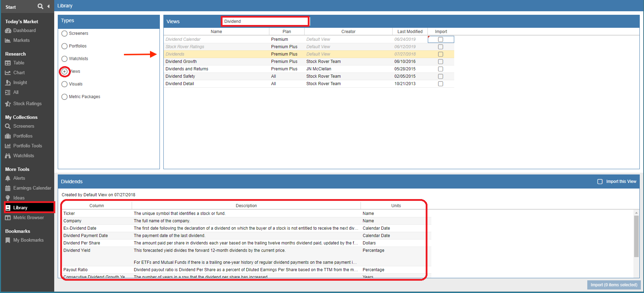Sort views by Last Modified column header
The height and width of the screenshot is (293, 644).
pyautogui.click(x=410, y=32)
